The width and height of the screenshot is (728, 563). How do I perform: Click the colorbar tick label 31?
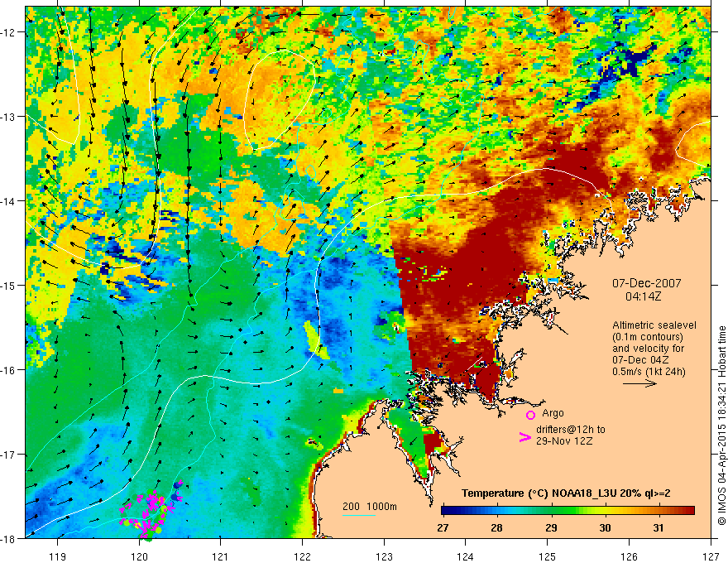659,527
